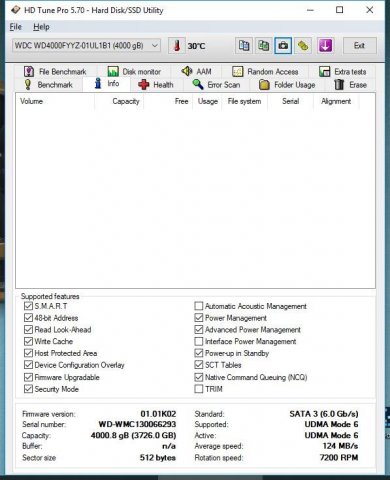
Task: Click the temperature thermometer icon
Action: coord(177,46)
